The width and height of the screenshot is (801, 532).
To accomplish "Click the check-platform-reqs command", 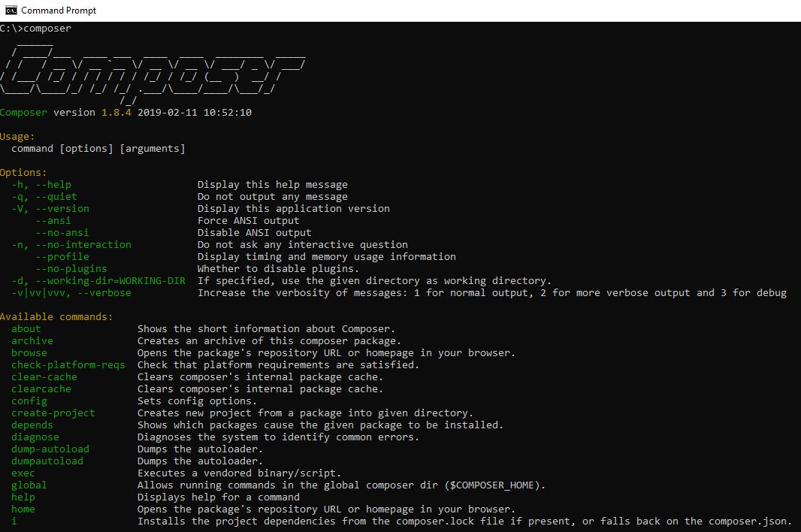I will click(68, 365).
